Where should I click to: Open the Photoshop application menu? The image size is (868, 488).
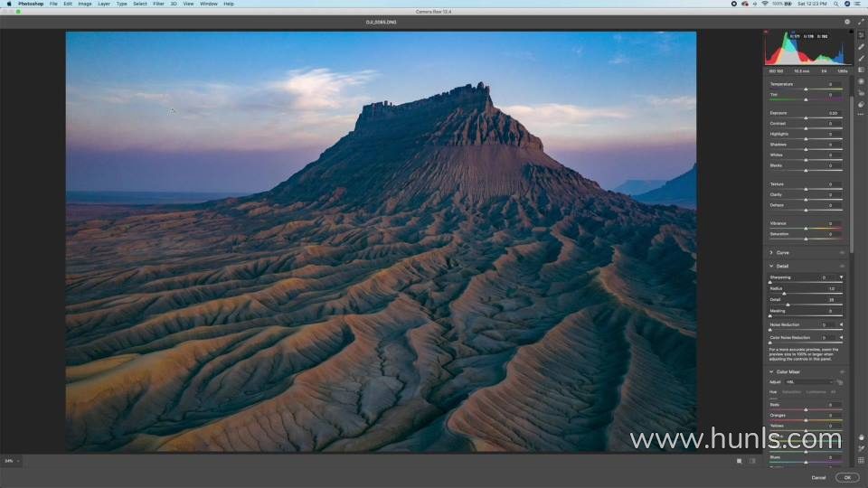[31, 4]
